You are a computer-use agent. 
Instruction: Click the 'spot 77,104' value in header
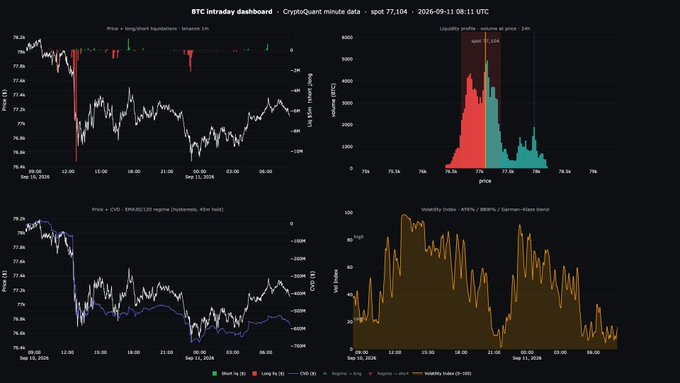pyautogui.click(x=389, y=12)
